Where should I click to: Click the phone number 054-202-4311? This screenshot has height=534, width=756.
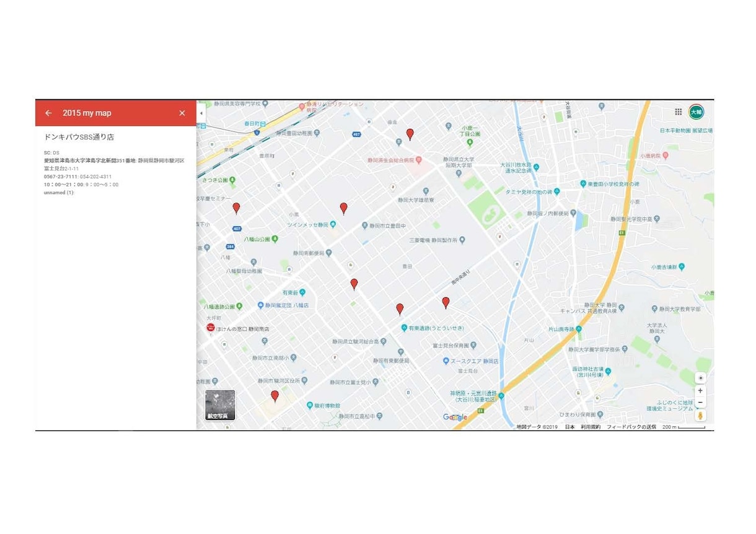click(96, 177)
